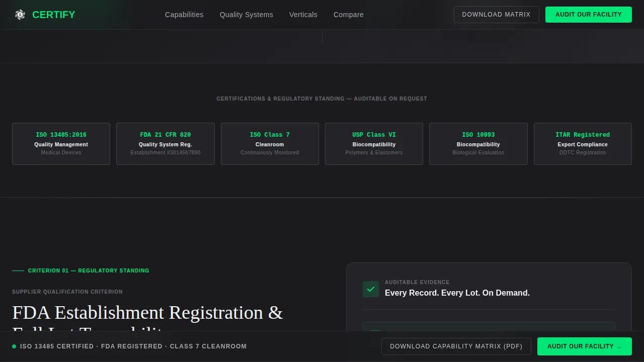Click the green checkmark beside Auditable Evidence
Viewport: 644px width, 362px height.
(x=371, y=289)
